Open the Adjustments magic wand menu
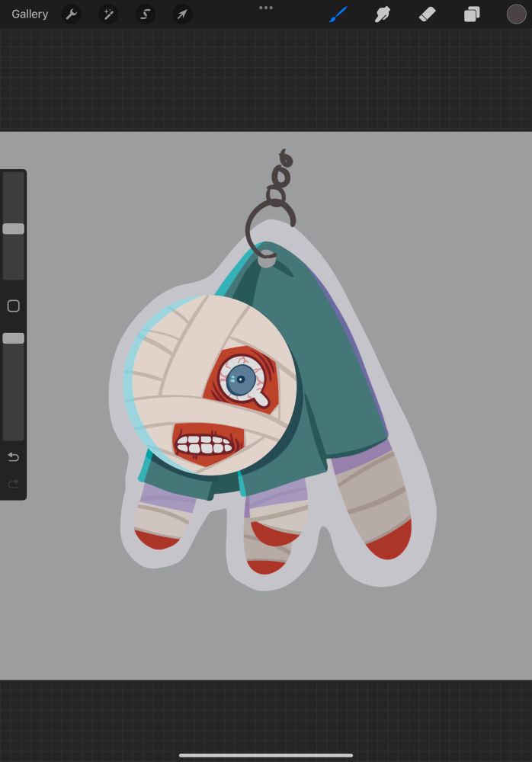 [108, 14]
